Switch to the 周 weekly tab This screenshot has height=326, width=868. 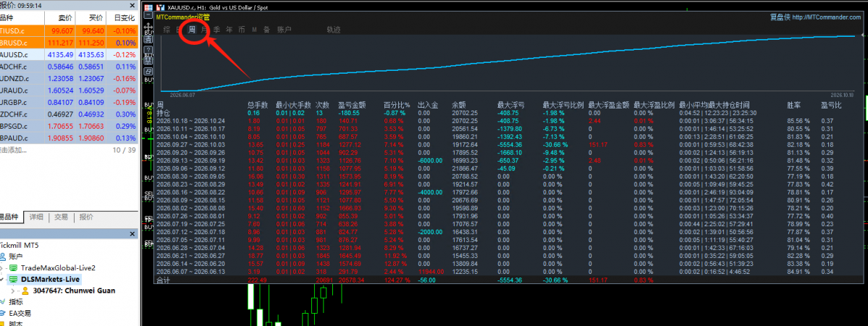192,30
